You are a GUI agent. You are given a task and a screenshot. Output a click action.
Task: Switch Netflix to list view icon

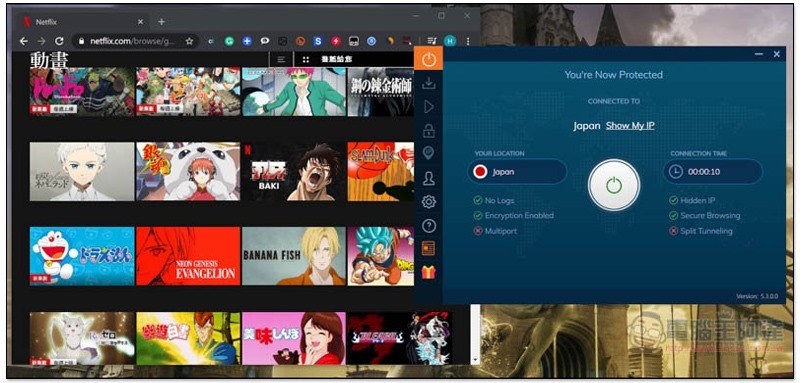(281, 60)
